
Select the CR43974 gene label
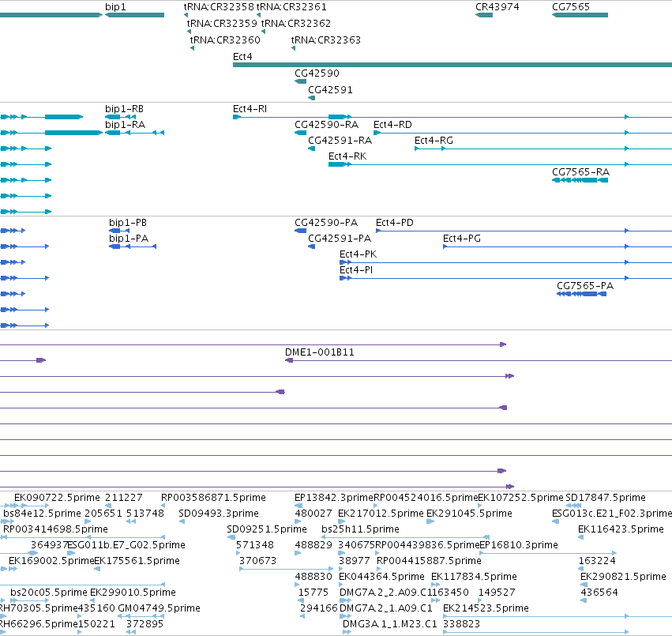[x=497, y=7]
